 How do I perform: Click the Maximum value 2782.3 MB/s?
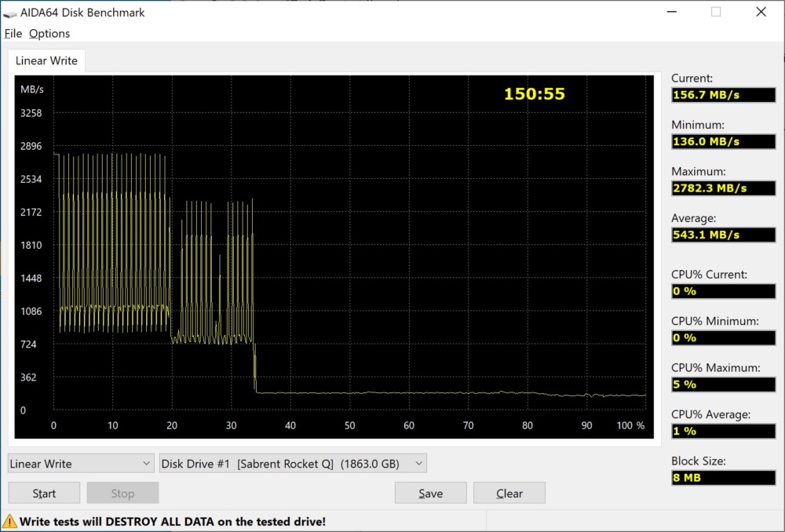click(x=724, y=188)
